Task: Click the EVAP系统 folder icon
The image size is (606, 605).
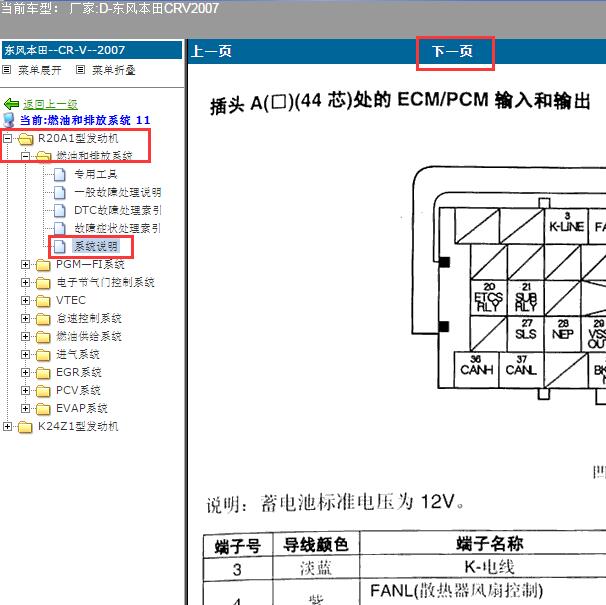Action: (43, 409)
